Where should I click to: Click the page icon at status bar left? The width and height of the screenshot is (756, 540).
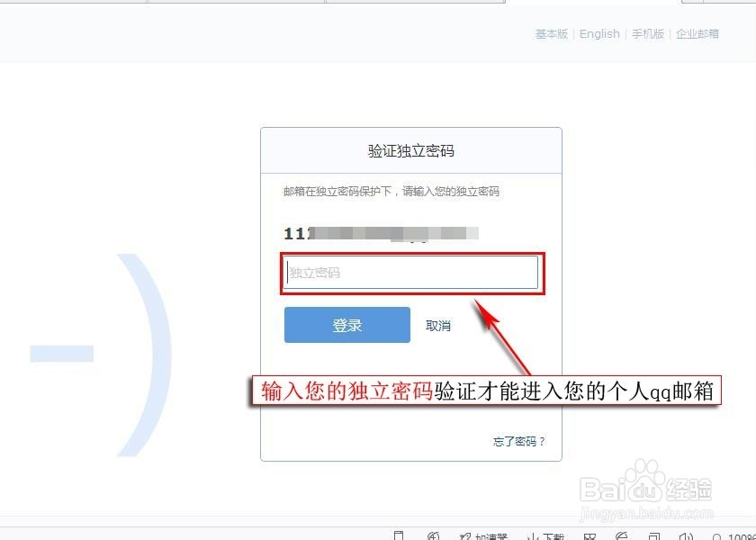(399, 535)
